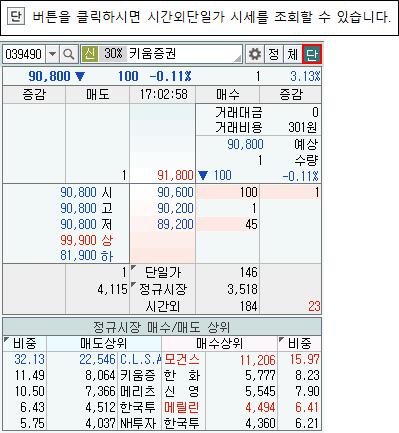Select buyer 한 화 entry
The width and height of the screenshot is (399, 433).
coord(182,375)
